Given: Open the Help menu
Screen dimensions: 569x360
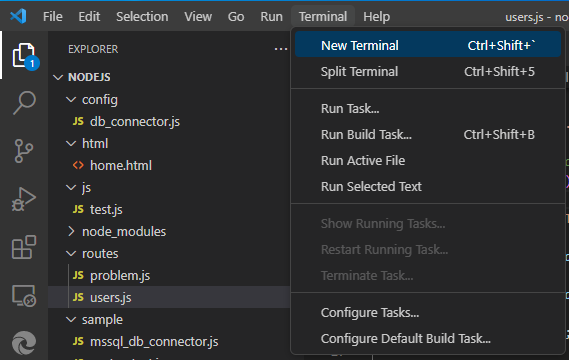Looking at the screenshot, I should pos(376,16).
